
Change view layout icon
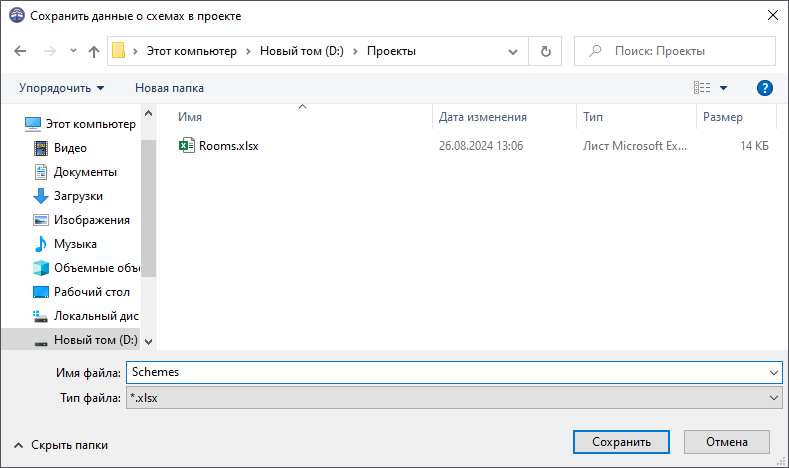[702, 88]
